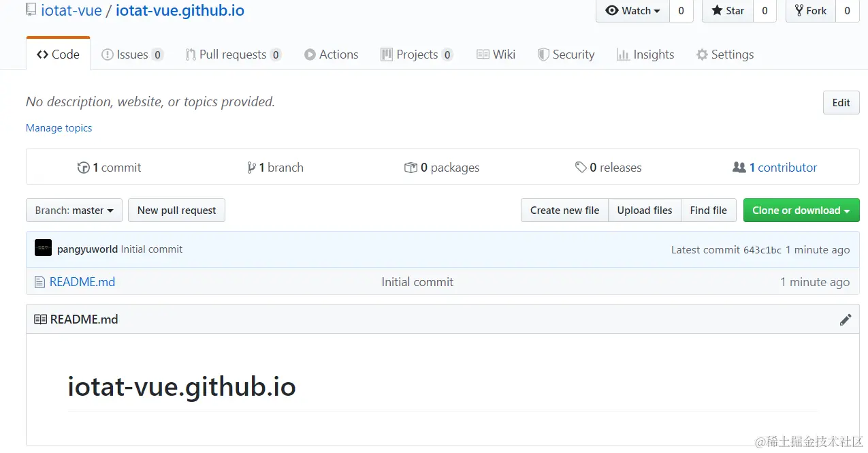Click the Edit description button
868x453 pixels.
841,102
